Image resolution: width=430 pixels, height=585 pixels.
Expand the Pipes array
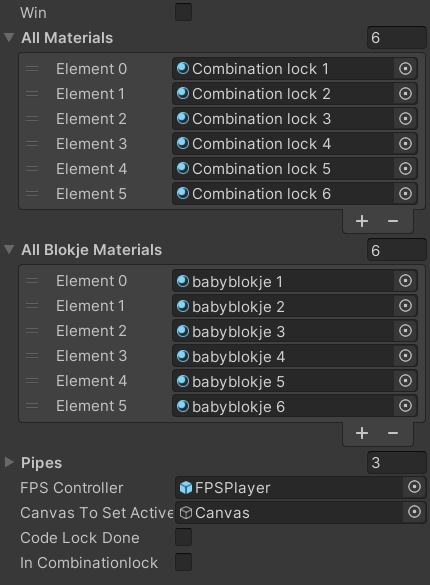(x=9, y=462)
